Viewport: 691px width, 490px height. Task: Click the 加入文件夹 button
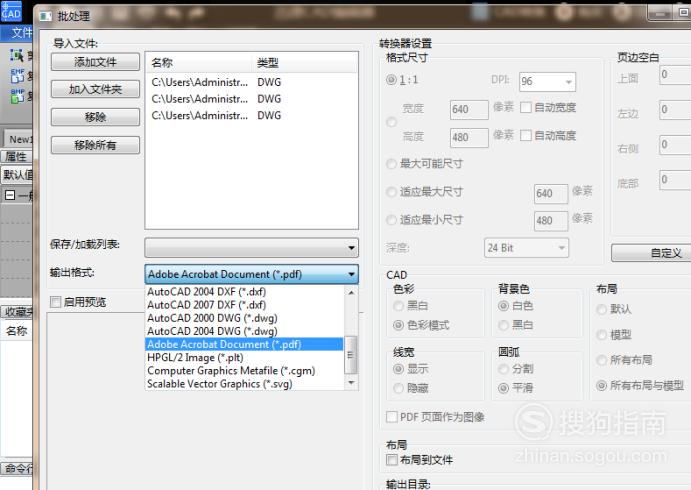click(95, 89)
